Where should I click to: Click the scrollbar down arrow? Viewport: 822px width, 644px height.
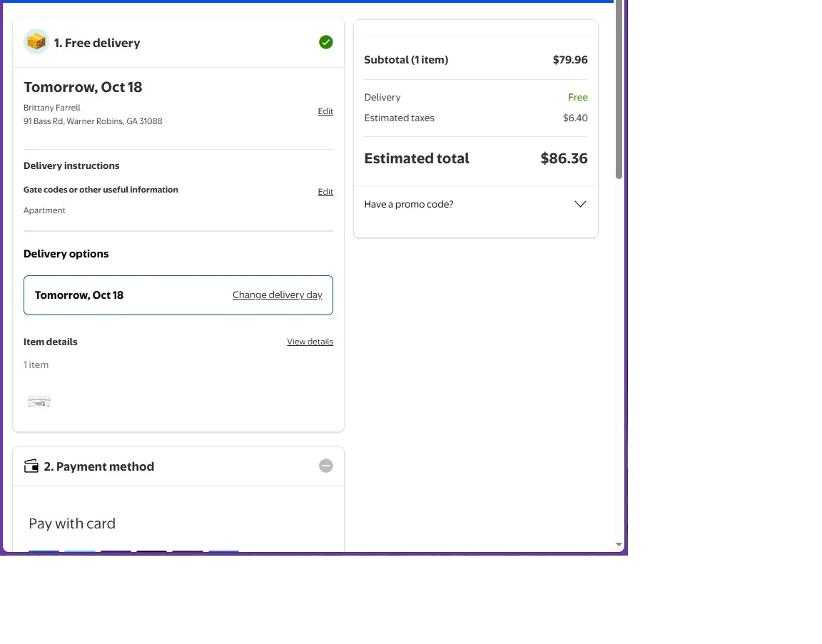pyautogui.click(x=619, y=544)
